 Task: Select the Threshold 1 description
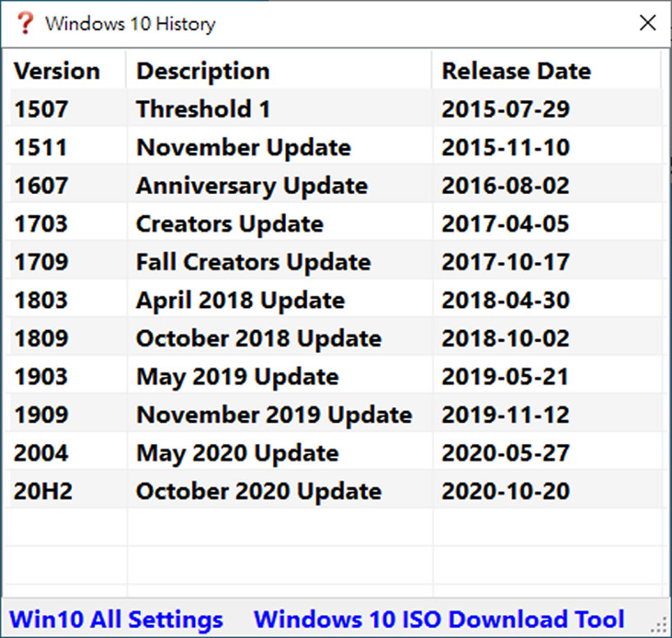point(202,109)
